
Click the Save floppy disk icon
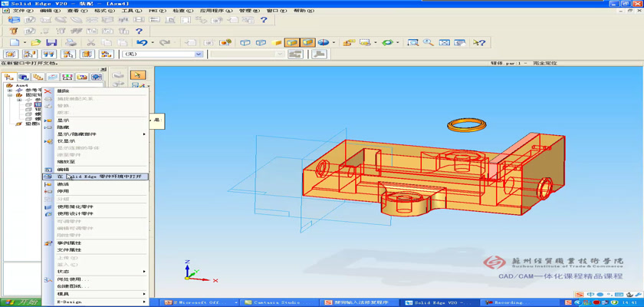click(51, 42)
